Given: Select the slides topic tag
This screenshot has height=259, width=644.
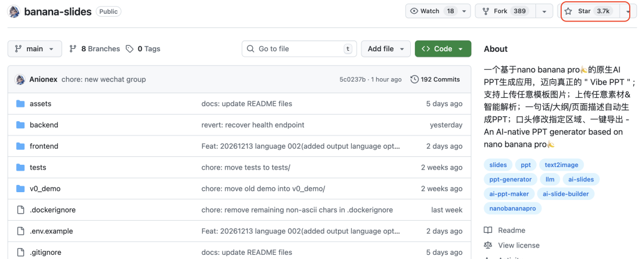Looking at the screenshot, I should (x=498, y=165).
